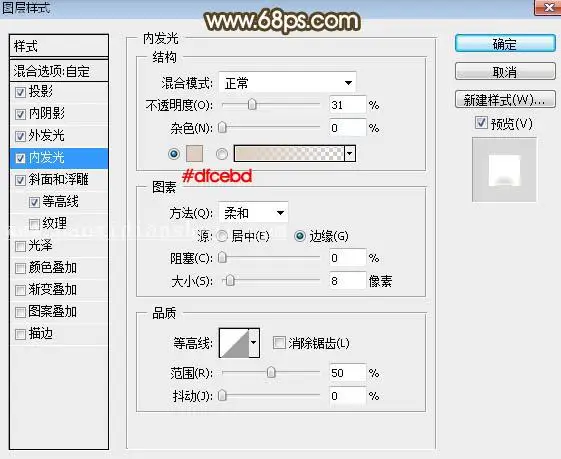Click the 确定 OK button
561x459 pixels.
(505, 44)
